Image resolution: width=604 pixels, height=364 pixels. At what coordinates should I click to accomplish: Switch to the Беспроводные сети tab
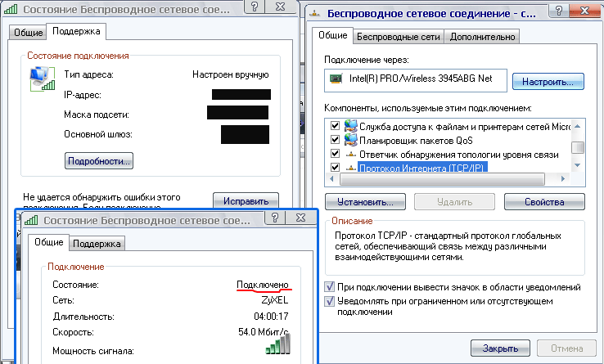(398, 37)
